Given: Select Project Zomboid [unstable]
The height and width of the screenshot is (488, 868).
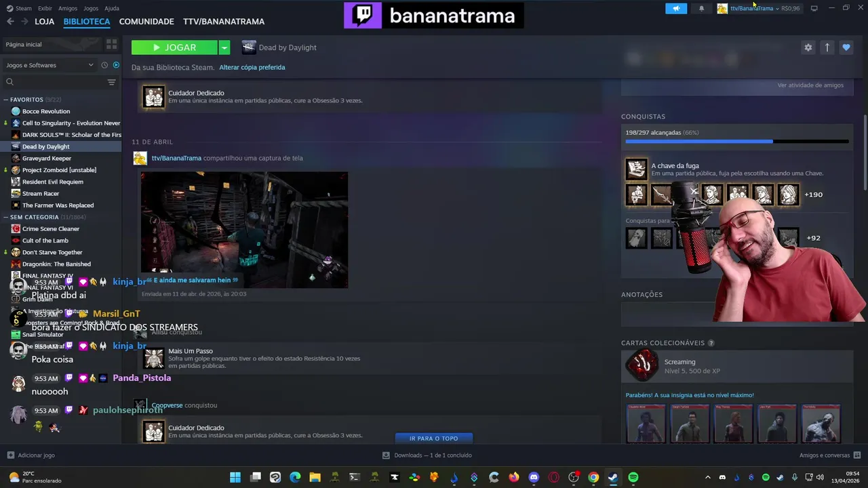Looking at the screenshot, I should pyautogui.click(x=59, y=170).
